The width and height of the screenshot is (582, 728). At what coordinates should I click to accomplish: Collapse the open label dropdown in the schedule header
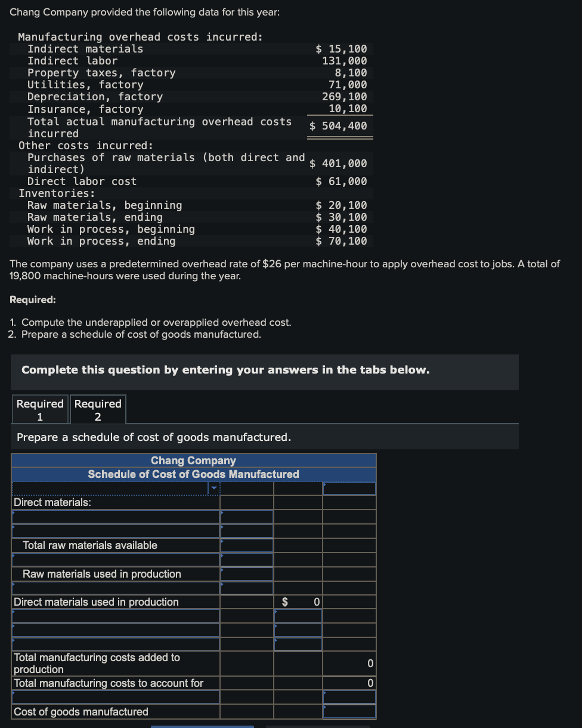point(213,488)
